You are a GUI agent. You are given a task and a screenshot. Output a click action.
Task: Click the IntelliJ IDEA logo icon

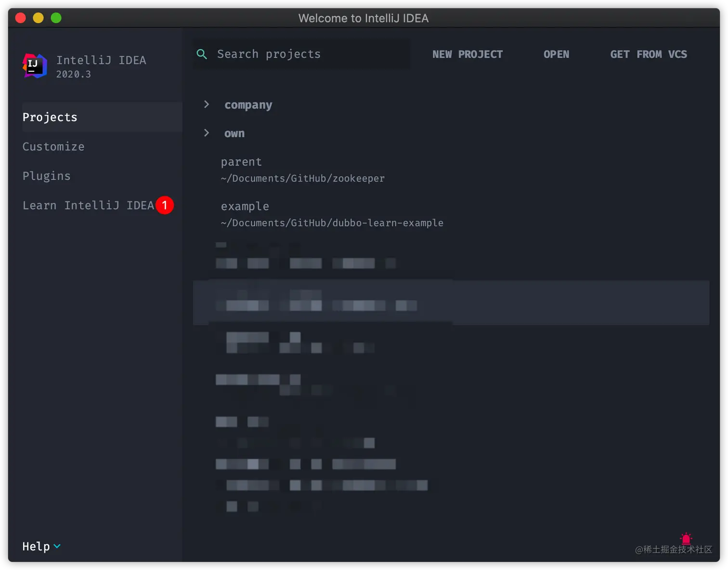click(35, 66)
